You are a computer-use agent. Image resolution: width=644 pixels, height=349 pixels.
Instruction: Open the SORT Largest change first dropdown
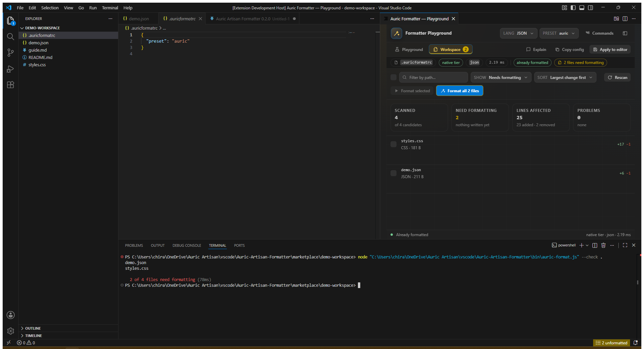(565, 78)
